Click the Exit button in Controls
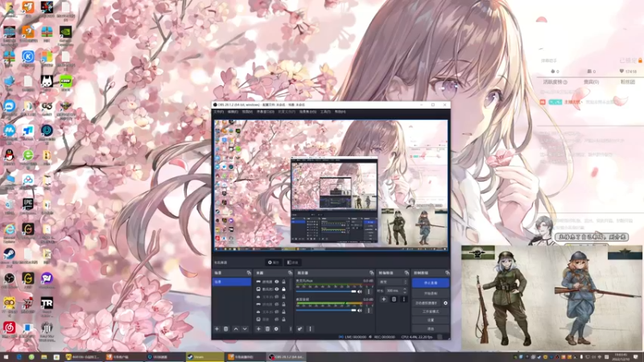The height and width of the screenshot is (362, 644). tap(431, 329)
